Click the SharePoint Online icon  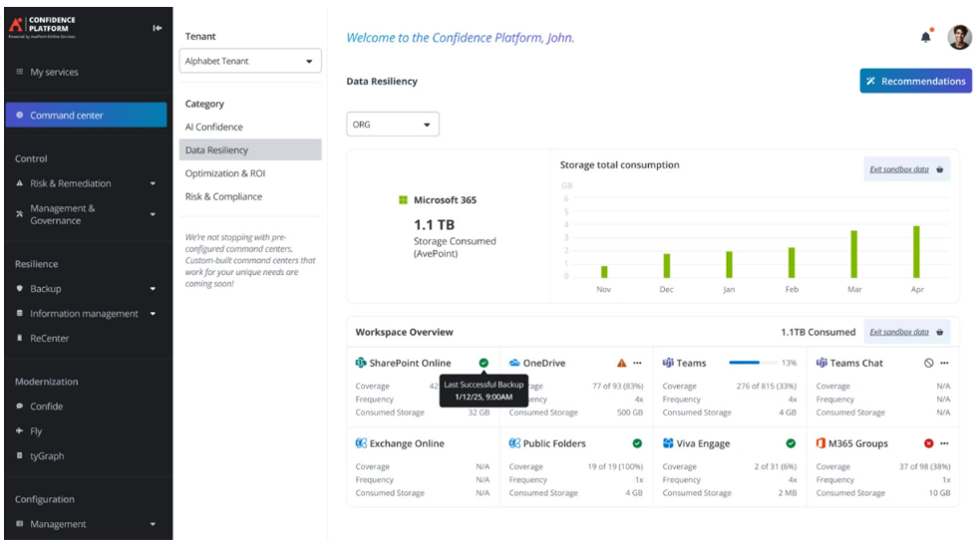point(361,363)
